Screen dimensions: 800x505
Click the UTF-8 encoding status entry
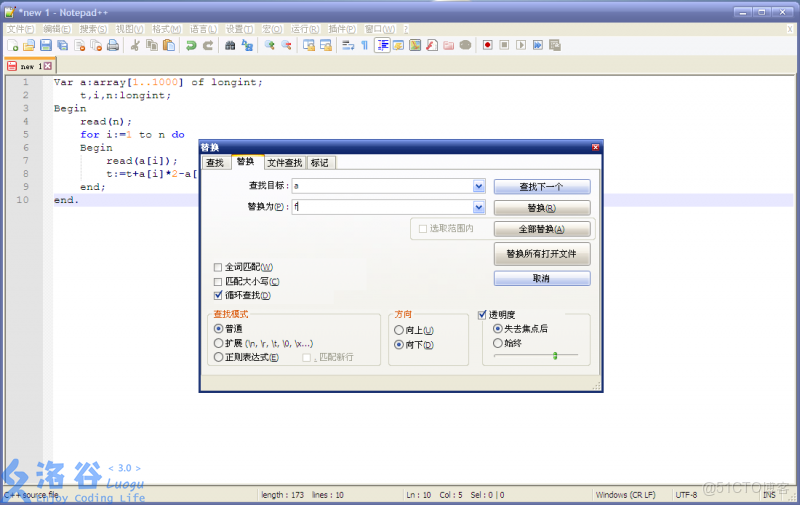click(x=686, y=495)
